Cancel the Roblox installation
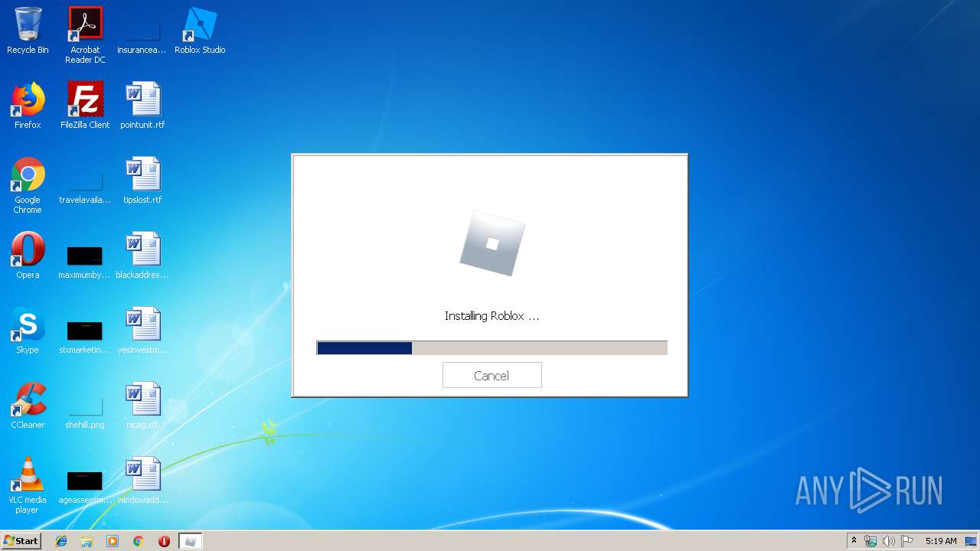Screen dimensions: 980x551 (492, 375)
